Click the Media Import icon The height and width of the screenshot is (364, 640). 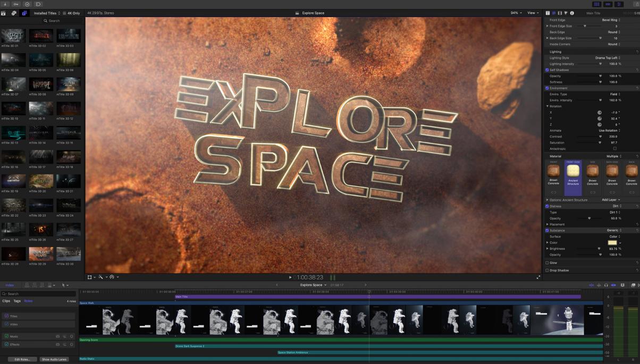4,13
